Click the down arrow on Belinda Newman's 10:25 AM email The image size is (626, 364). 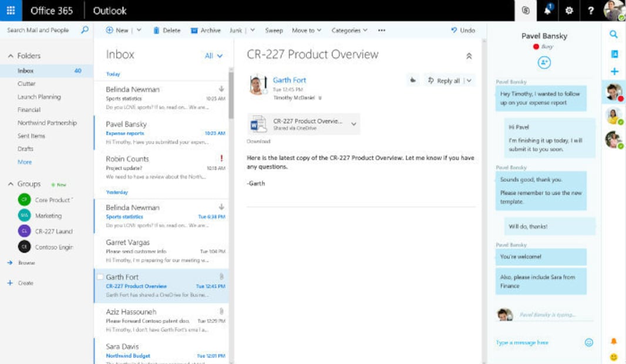(221, 89)
